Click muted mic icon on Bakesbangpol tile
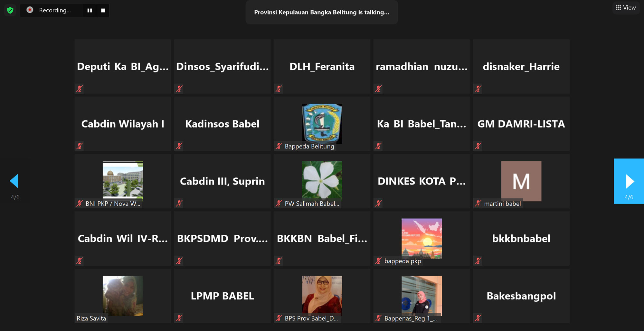The width and height of the screenshot is (644, 331). coord(478,318)
